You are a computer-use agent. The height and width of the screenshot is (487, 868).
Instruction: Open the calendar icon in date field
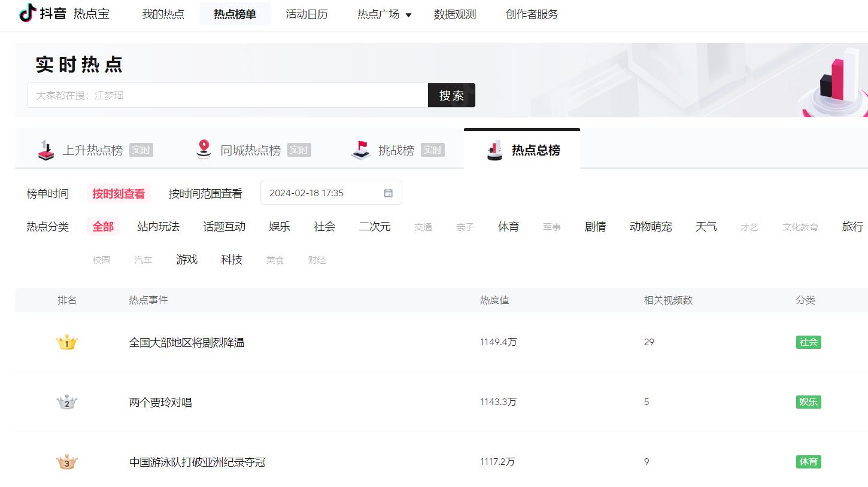388,193
